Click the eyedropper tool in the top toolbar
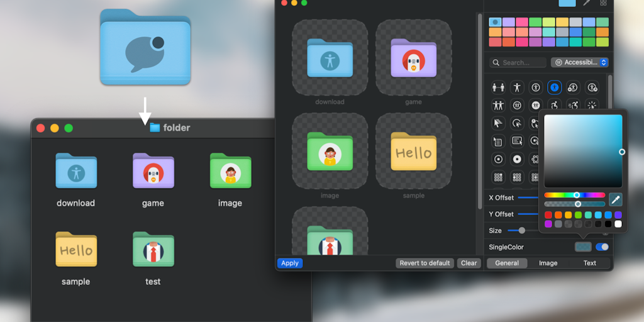Viewport: 644px width, 322px height. tap(586, 3)
